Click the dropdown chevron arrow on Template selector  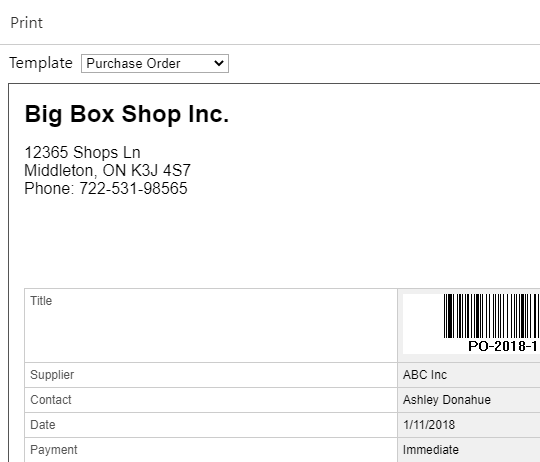[x=219, y=63]
